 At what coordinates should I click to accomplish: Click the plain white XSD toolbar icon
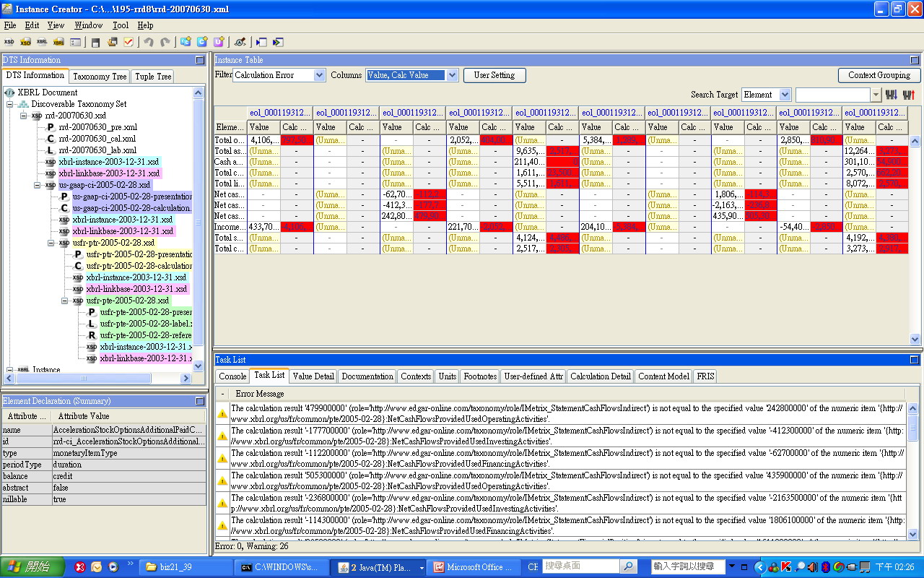pos(9,42)
